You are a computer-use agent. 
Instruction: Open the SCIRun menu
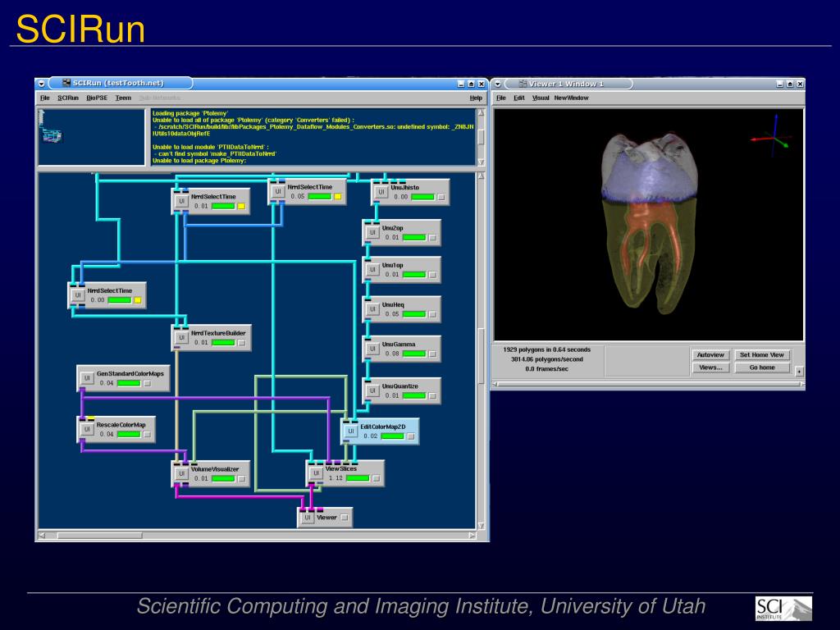click(68, 98)
